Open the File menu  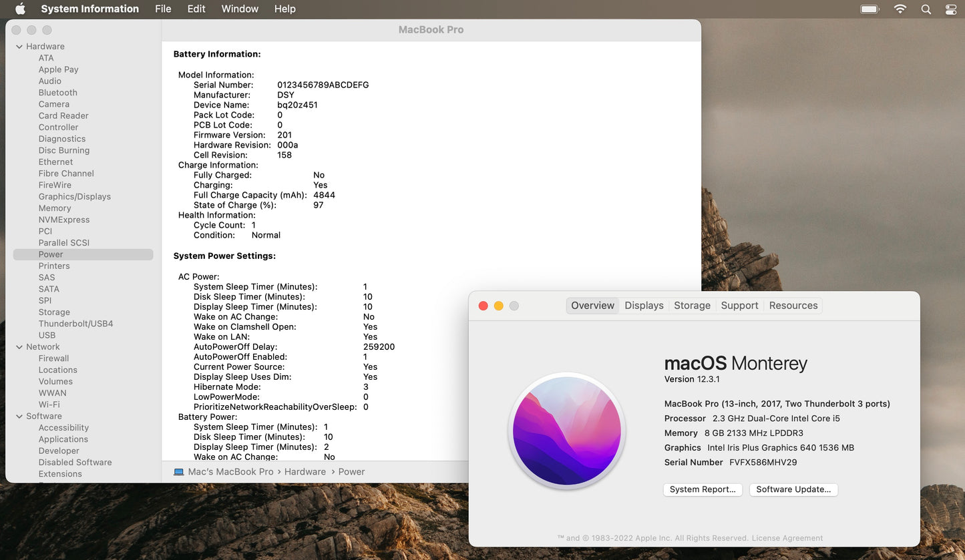click(x=163, y=9)
